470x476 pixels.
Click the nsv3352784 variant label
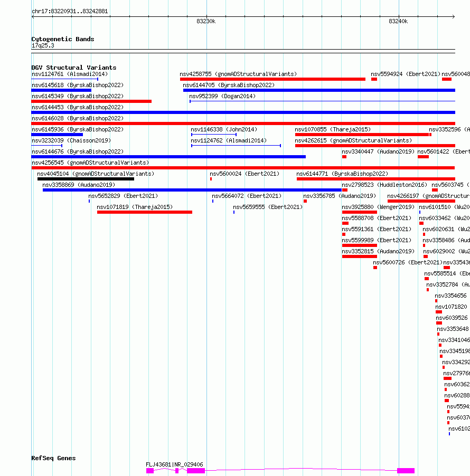448,284
